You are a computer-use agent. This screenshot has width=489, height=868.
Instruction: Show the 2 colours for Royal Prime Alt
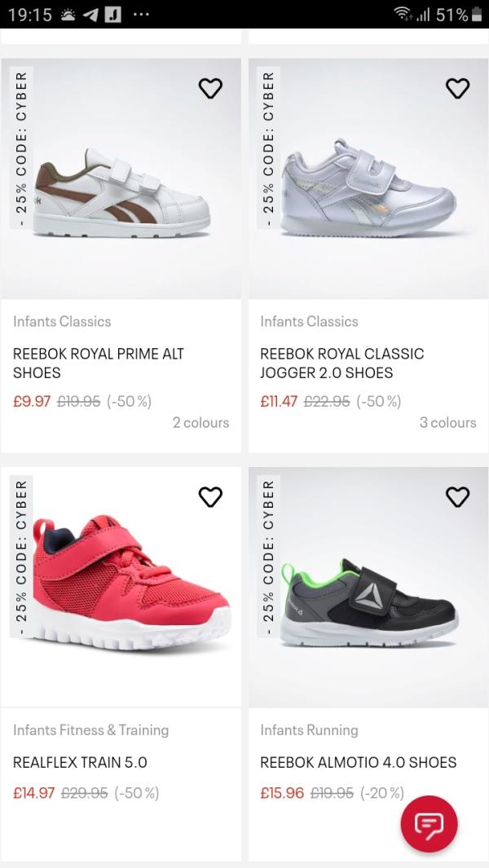pyautogui.click(x=200, y=423)
